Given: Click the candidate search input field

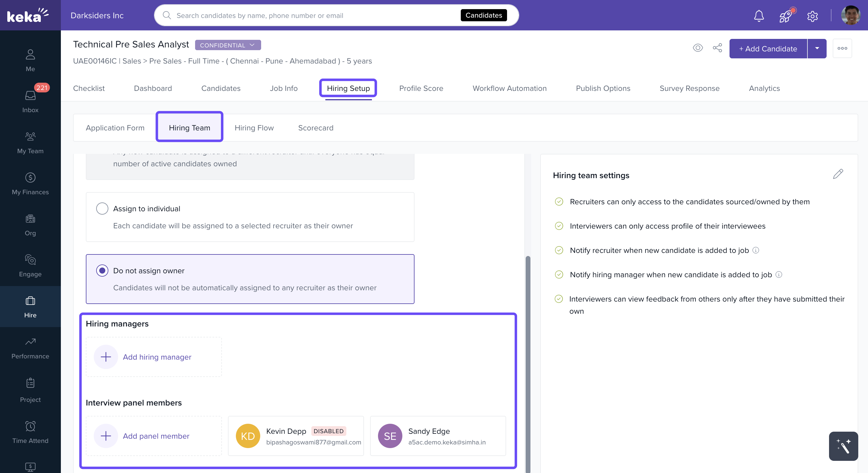Looking at the screenshot, I should point(313,16).
